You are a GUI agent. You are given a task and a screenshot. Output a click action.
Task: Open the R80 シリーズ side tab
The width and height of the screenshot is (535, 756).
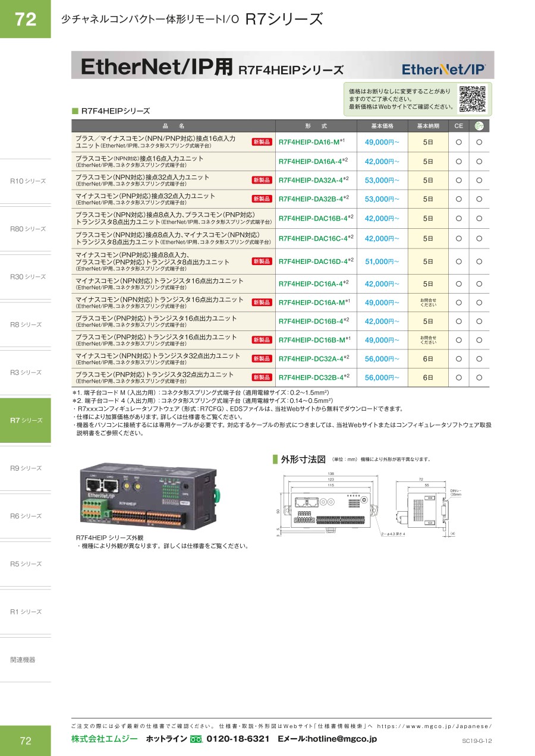(26, 229)
